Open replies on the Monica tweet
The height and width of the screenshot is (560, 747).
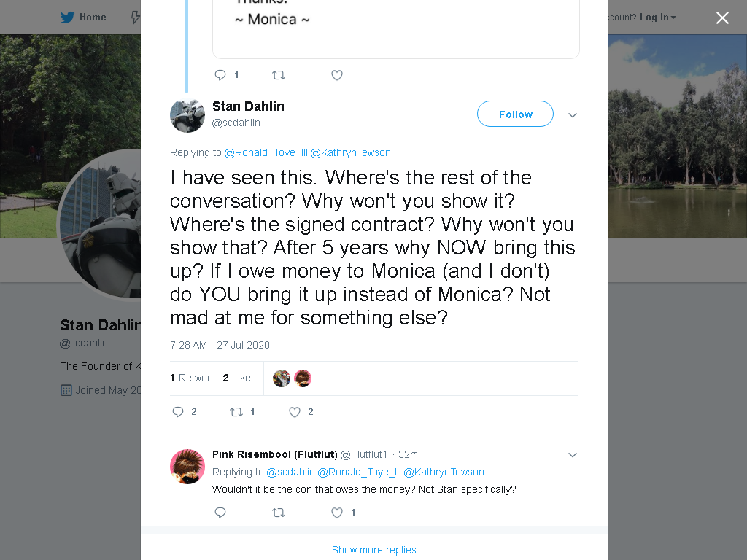[x=220, y=75]
